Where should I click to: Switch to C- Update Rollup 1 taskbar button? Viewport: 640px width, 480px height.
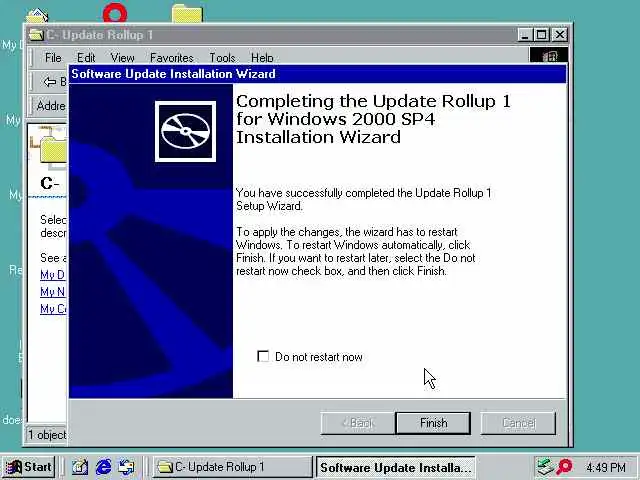point(232,467)
